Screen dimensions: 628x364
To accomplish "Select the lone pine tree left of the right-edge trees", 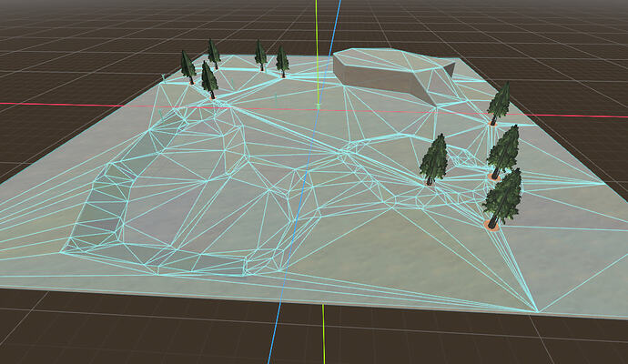I will click(434, 159).
